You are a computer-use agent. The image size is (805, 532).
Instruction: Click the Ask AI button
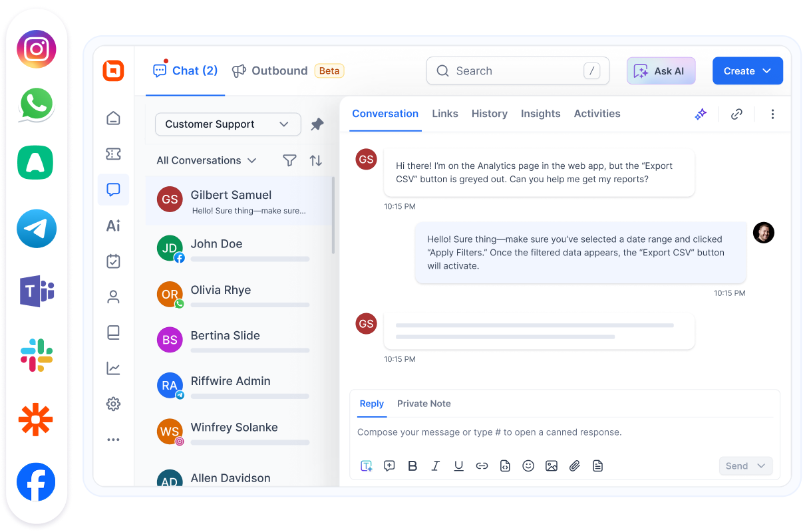(661, 71)
